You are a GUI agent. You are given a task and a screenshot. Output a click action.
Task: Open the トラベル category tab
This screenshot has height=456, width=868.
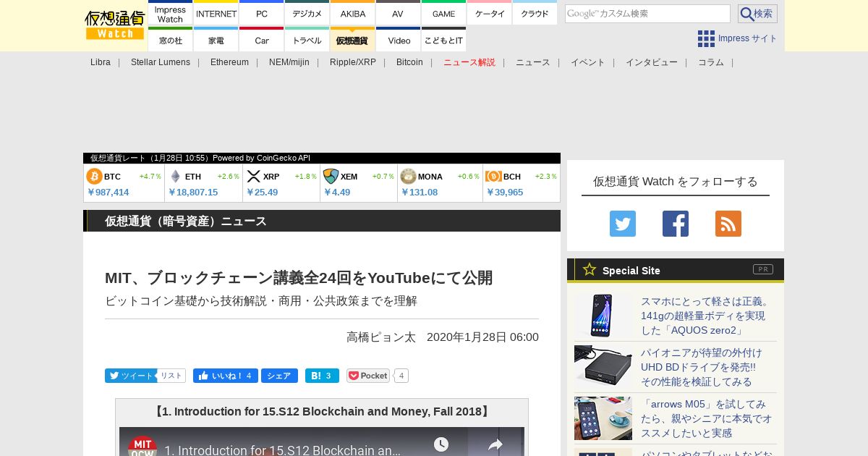[x=307, y=40]
